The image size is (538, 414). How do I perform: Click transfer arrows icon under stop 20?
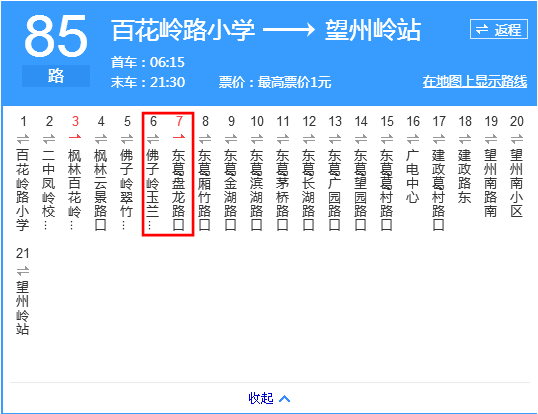(517, 139)
